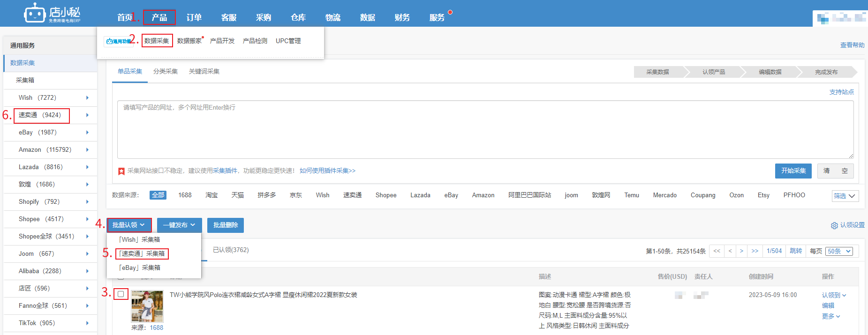Open the 产品 top menu
The width and height of the screenshot is (868, 335).
(159, 17)
